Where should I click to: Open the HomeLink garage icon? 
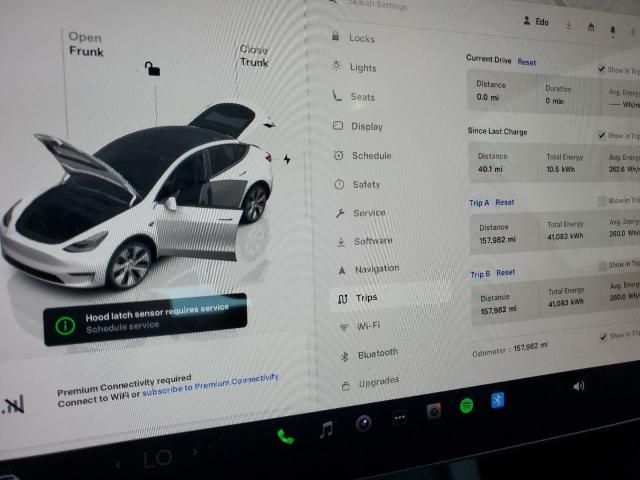tap(591, 26)
